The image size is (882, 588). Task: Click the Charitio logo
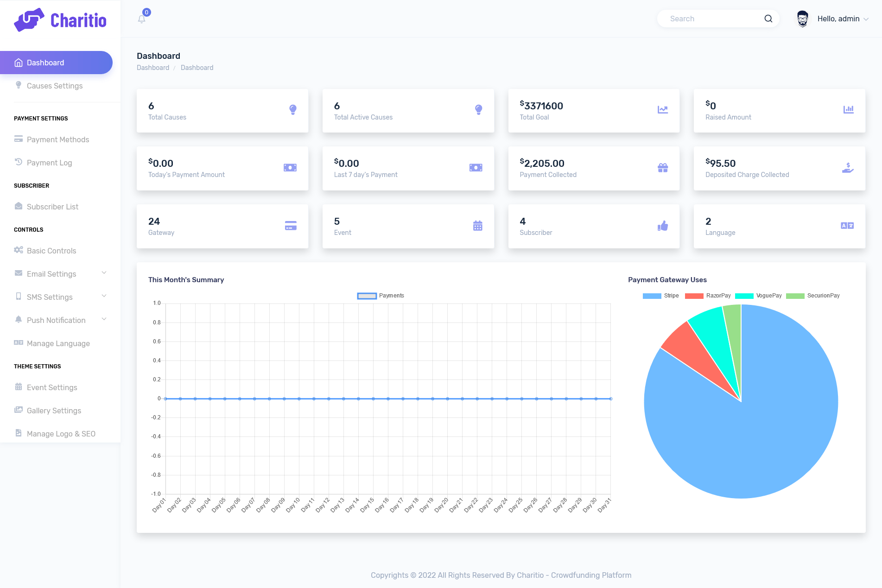(60, 20)
